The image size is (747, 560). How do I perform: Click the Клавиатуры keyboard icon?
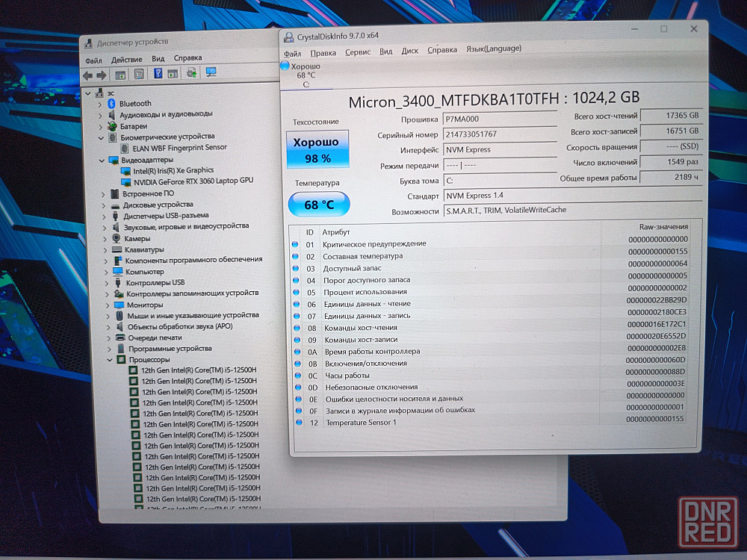pos(117,249)
